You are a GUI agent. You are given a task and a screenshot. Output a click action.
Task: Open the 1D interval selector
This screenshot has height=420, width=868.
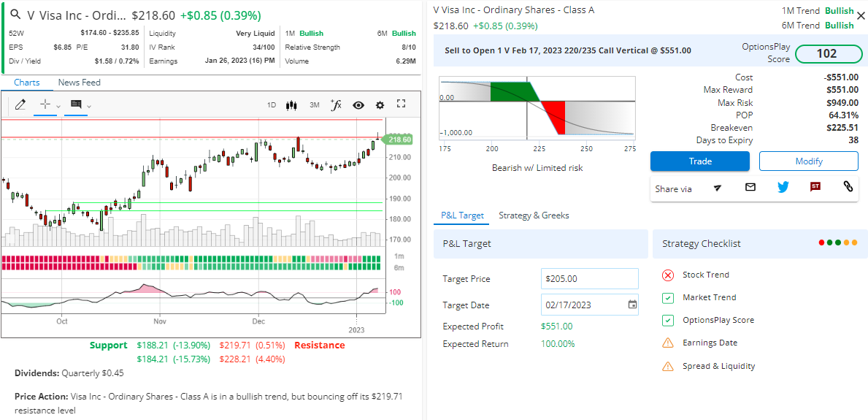point(272,104)
